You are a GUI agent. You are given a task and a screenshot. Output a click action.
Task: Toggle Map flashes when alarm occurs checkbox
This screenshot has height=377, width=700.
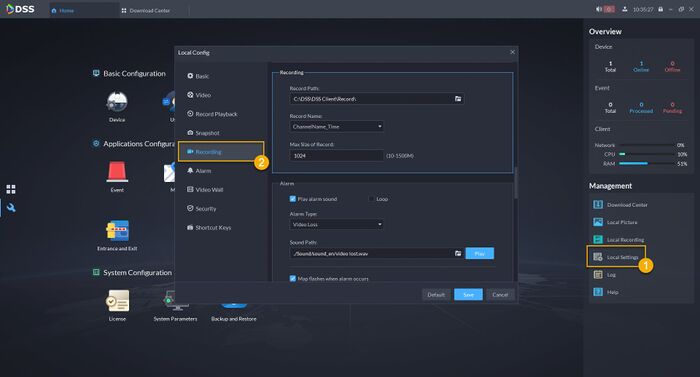[293, 278]
